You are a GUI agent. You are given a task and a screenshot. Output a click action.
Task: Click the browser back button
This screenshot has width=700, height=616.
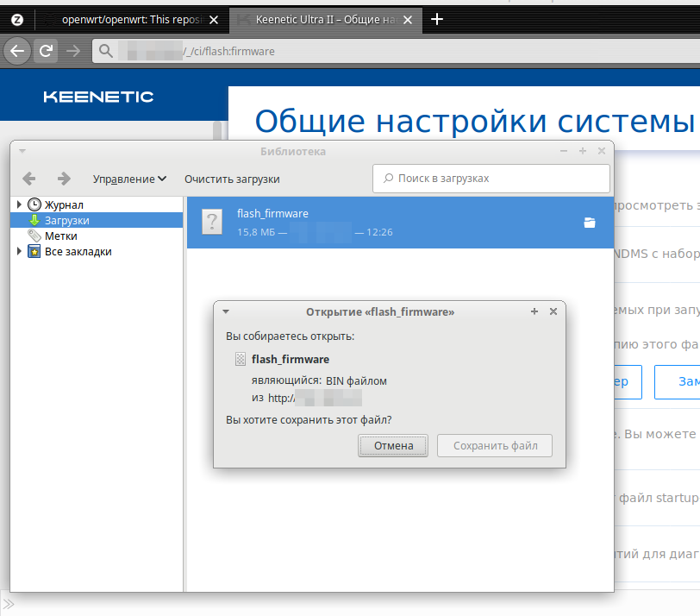pos(17,51)
